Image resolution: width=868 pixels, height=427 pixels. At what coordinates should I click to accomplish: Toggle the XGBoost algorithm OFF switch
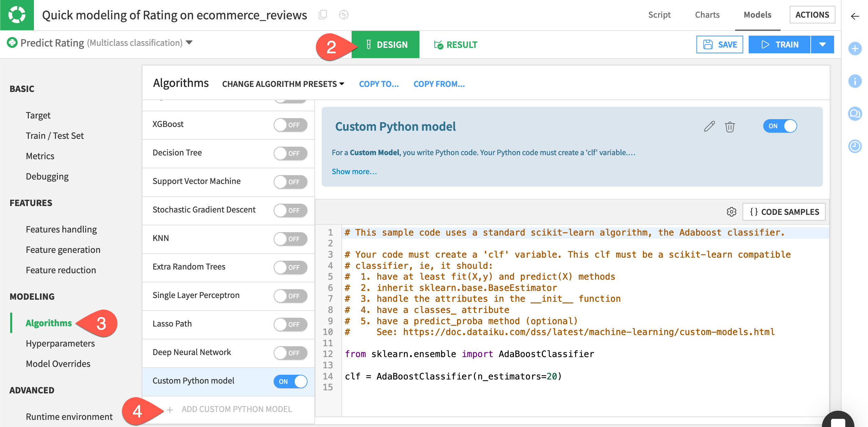tap(290, 125)
